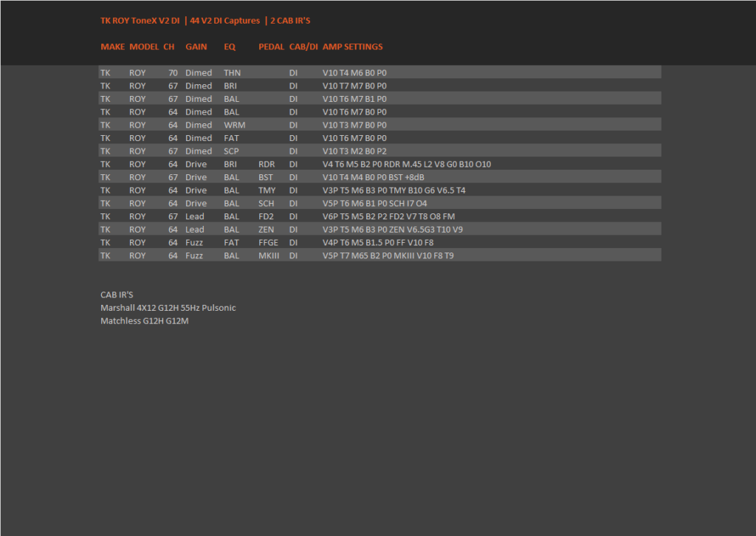Click the AMP SETTINGS column header
This screenshot has height=536, width=756.
[x=352, y=47]
